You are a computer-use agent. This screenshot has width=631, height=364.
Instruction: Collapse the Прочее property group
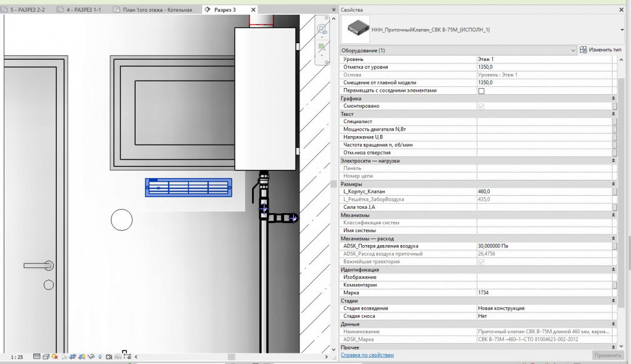613,347
